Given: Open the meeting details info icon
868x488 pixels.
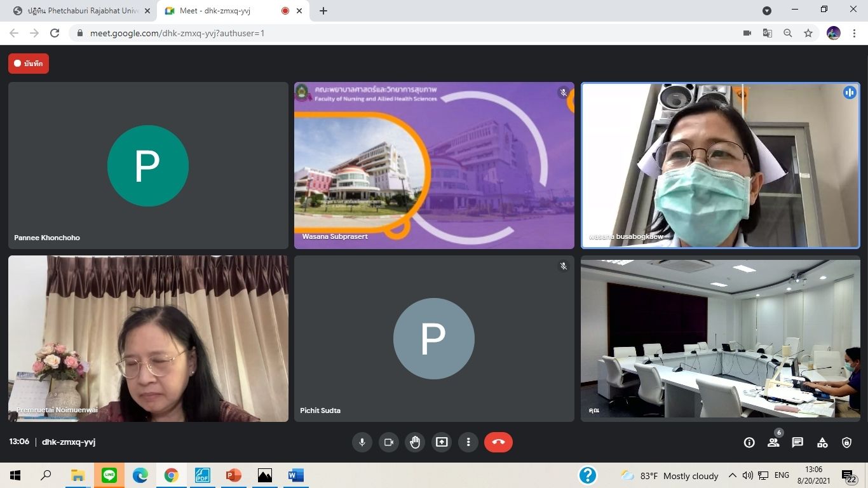Looking at the screenshot, I should coord(749,443).
